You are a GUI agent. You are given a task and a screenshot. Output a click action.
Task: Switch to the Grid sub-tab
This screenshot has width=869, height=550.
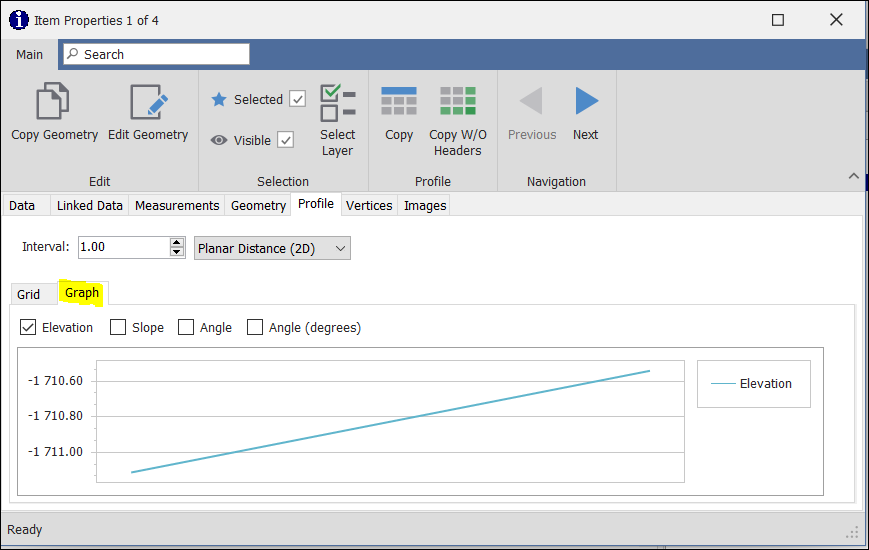pyautogui.click(x=29, y=294)
